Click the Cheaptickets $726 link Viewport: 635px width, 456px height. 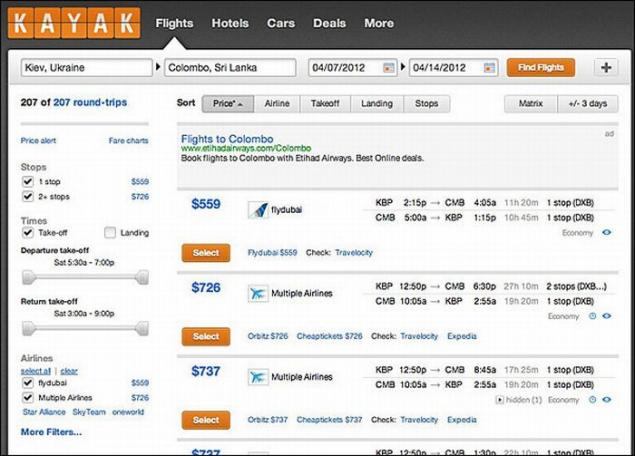coord(329,336)
